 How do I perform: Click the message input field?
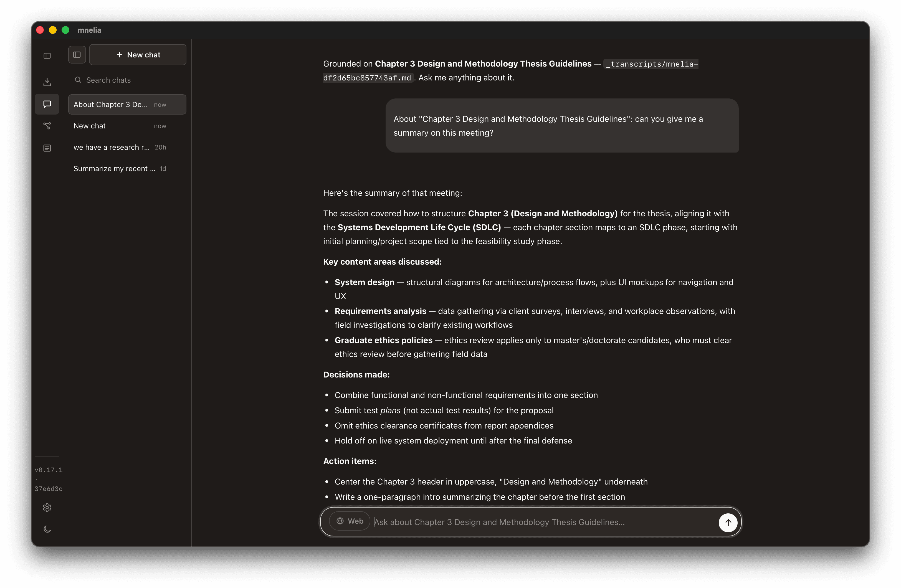point(544,522)
